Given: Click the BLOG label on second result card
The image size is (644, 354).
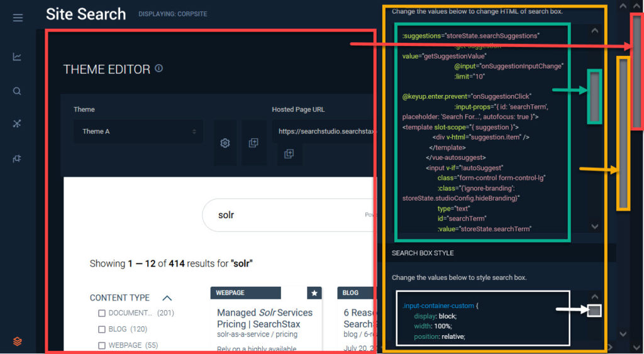Looking at the screenshot, I should [356, 293].
